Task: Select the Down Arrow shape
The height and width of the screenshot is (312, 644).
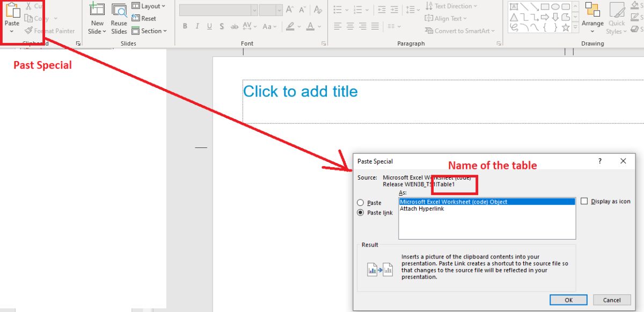Action: tap(555, 17)
